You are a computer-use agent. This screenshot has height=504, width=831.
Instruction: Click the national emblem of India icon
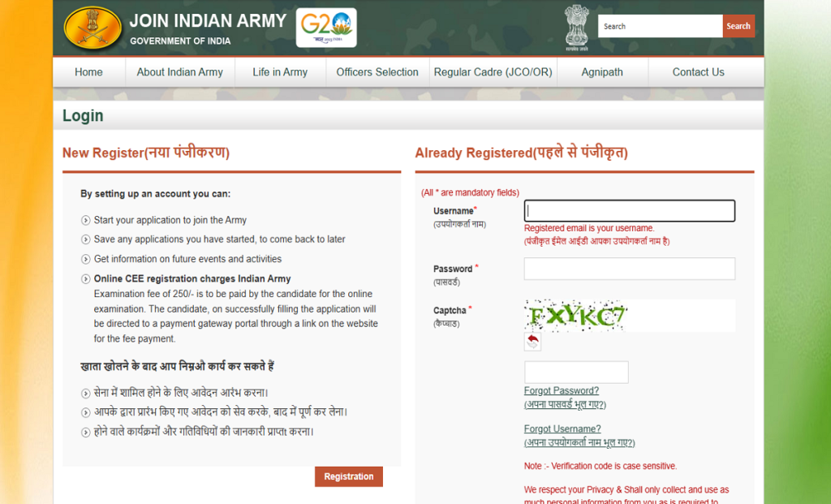[577, 28]
